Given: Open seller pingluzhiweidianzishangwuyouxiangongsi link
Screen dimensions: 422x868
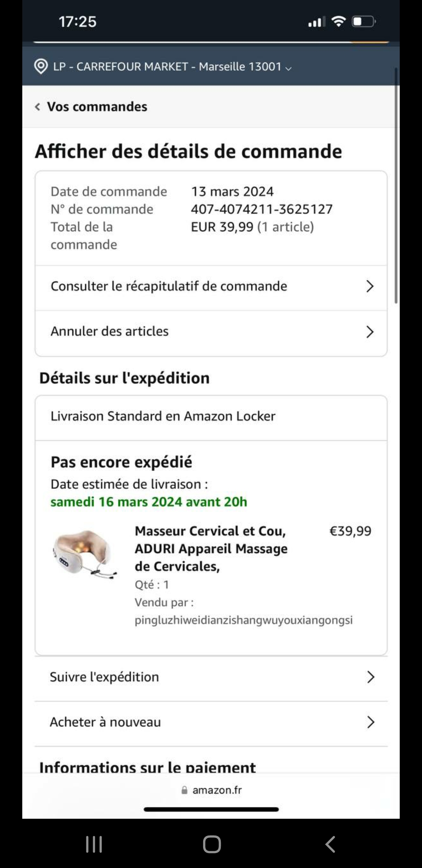Looking at the screenshot, I should tap(243, 620).
